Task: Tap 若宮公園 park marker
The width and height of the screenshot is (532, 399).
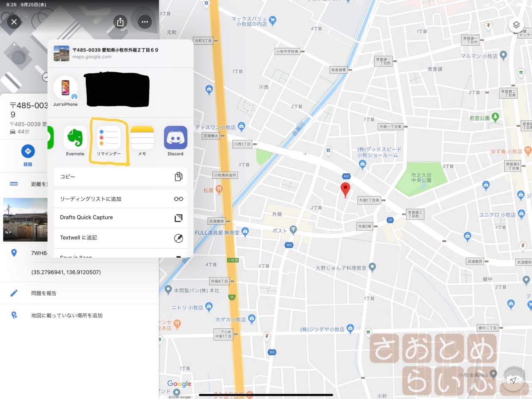Action: click(495, 117)
